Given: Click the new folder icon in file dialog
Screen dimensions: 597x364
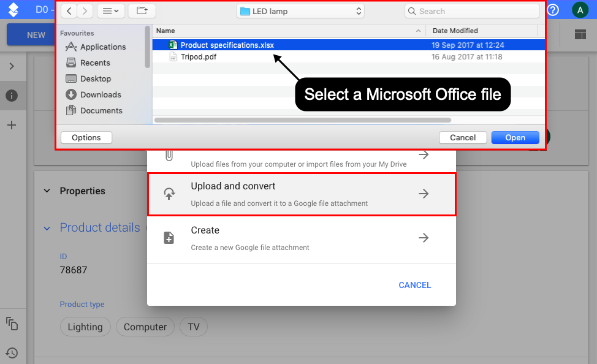Looking at the screenshot, I should [x=142, y=11].
